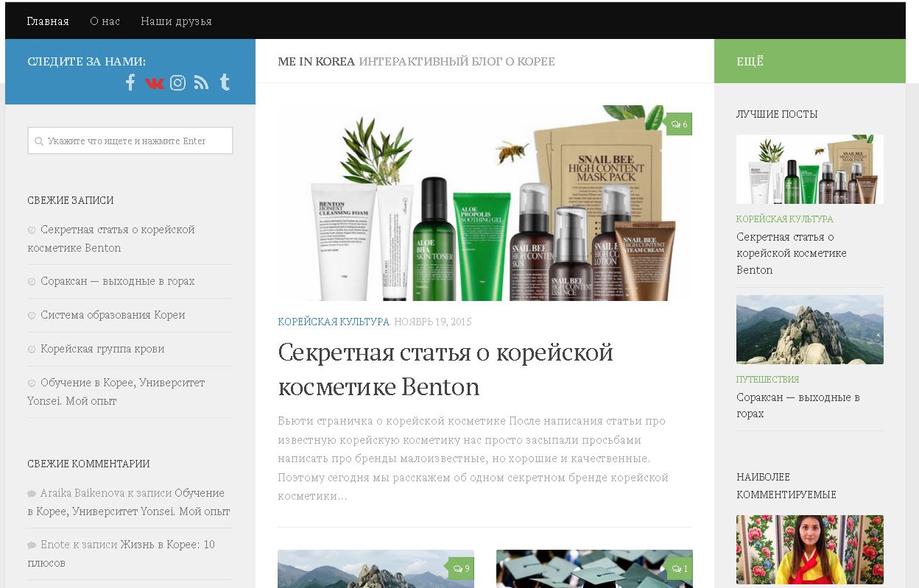The height and width of the screenshot is (588, 919).
Task: Click the main headline 'Секретная статья о корейской косметике Benton'
Action: click(x=446, y=369)
